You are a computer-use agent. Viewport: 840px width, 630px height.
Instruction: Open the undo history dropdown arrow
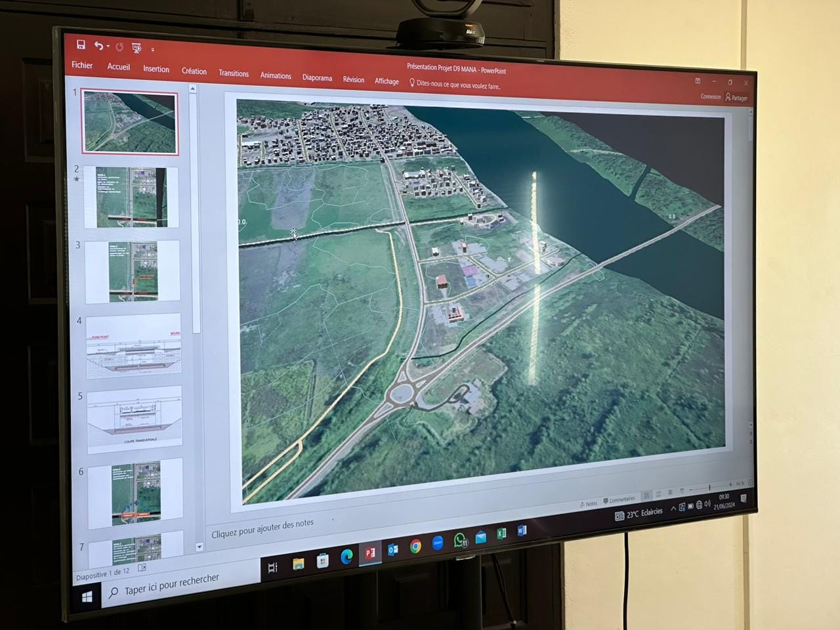coord(108,47)
